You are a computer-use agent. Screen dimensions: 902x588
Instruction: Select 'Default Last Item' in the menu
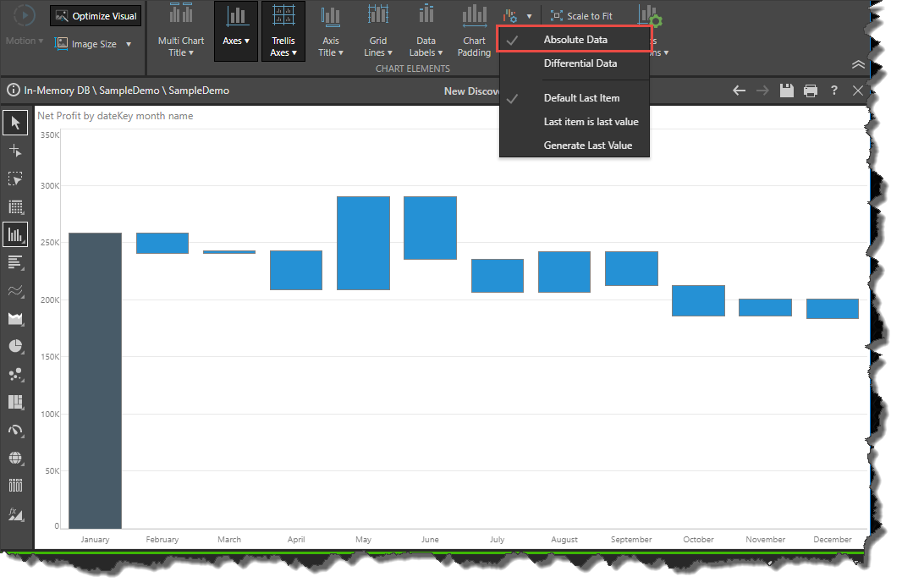pyautogui.click(x=580, y=98)
